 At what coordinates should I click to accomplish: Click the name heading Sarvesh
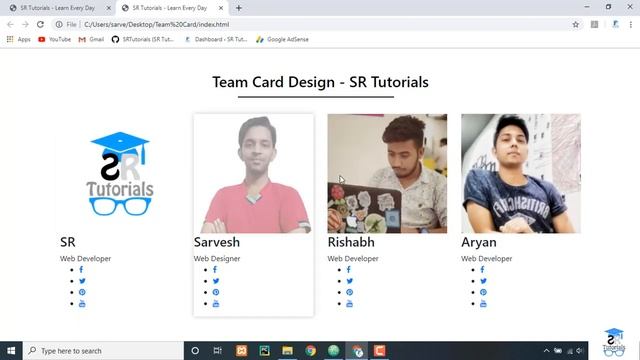click(217, 242)
